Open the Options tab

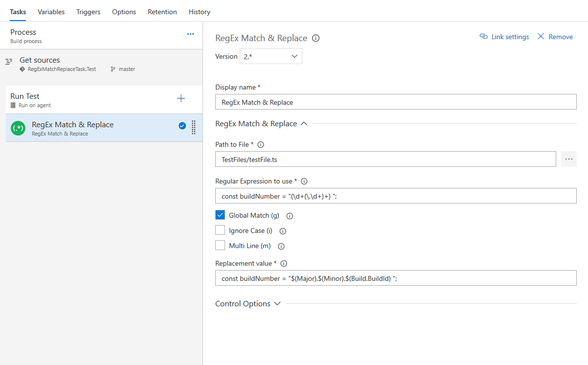point(124,12)
